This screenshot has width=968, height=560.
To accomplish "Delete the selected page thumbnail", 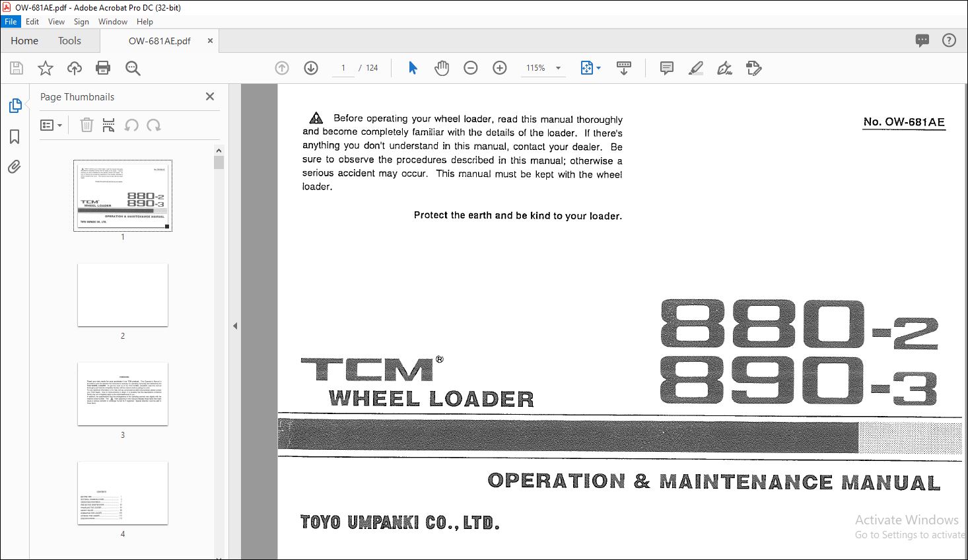I will click(x=86, y=125).
